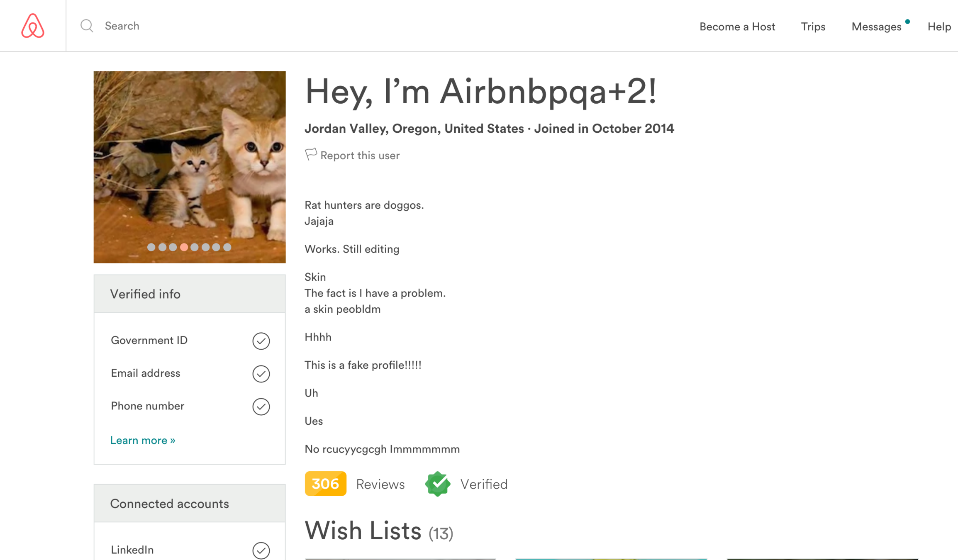The height and width of the screenshot is (560, 958).
Task: Open the Trips menu item
Action: coord(813,27)
